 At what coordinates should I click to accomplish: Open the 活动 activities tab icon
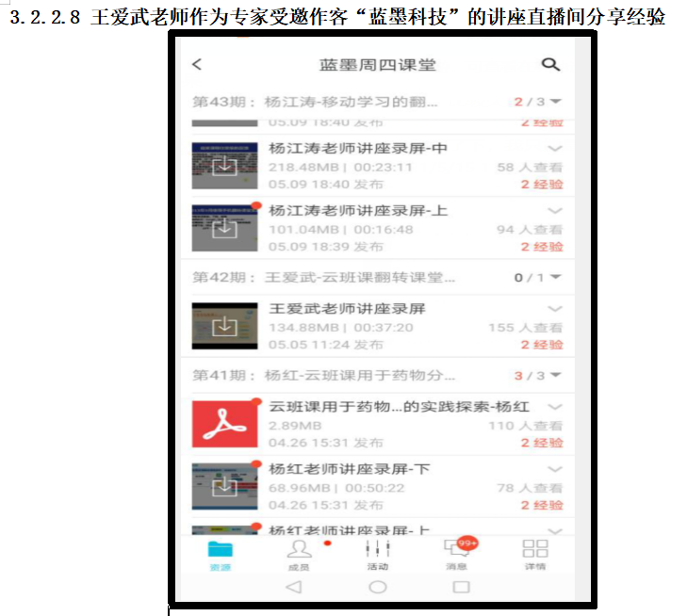click(377, 554)
